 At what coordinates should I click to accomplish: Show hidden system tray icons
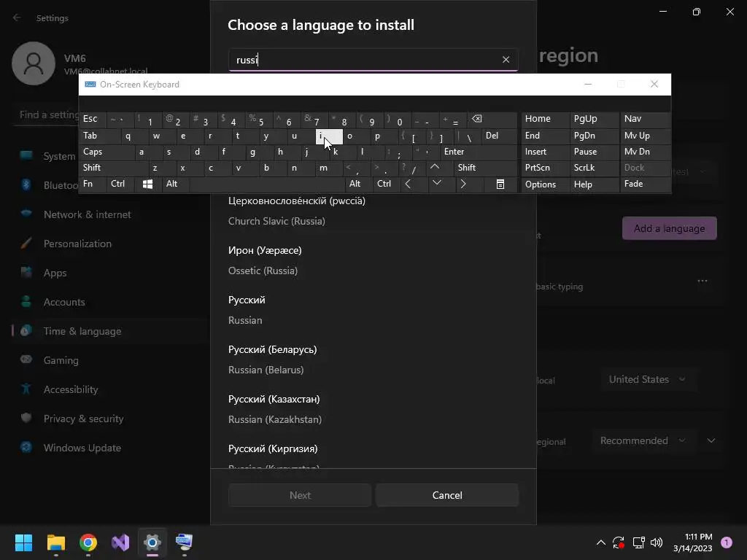(601, 542)
